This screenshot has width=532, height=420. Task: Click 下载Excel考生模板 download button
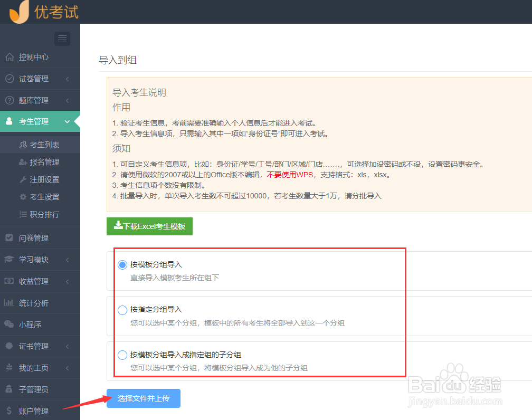(x=149, y=226)
